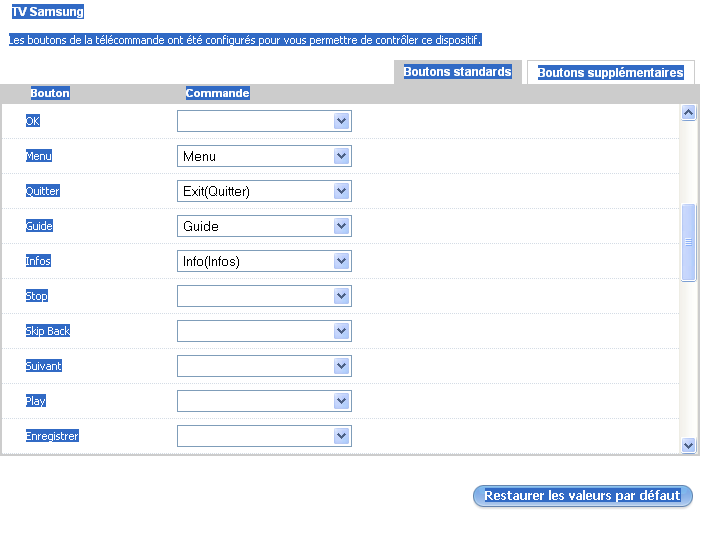Click the vertical scrollbar thumb
This screenshot has height=550, width=704.
tap(688, 242)
